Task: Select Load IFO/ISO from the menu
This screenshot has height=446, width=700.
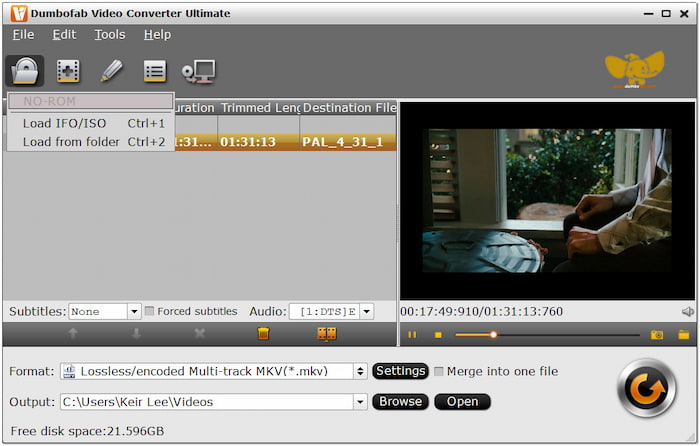Action: click(x=91, y=123)
